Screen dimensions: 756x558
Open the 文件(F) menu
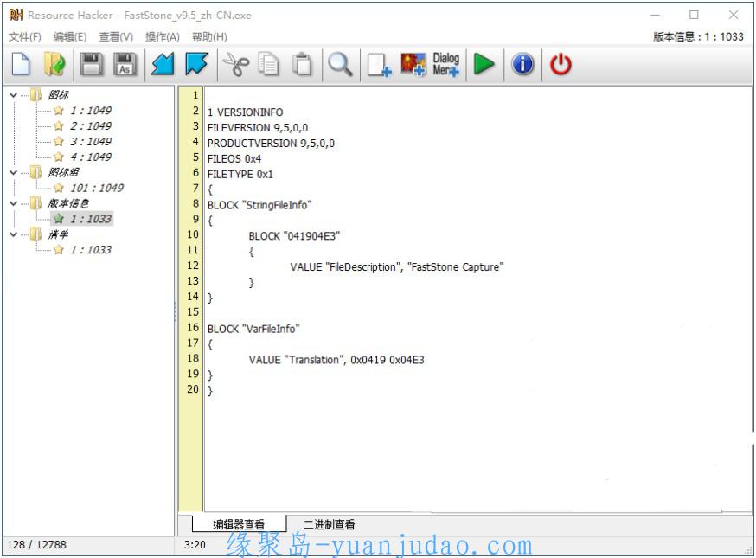tap(25, 36)
